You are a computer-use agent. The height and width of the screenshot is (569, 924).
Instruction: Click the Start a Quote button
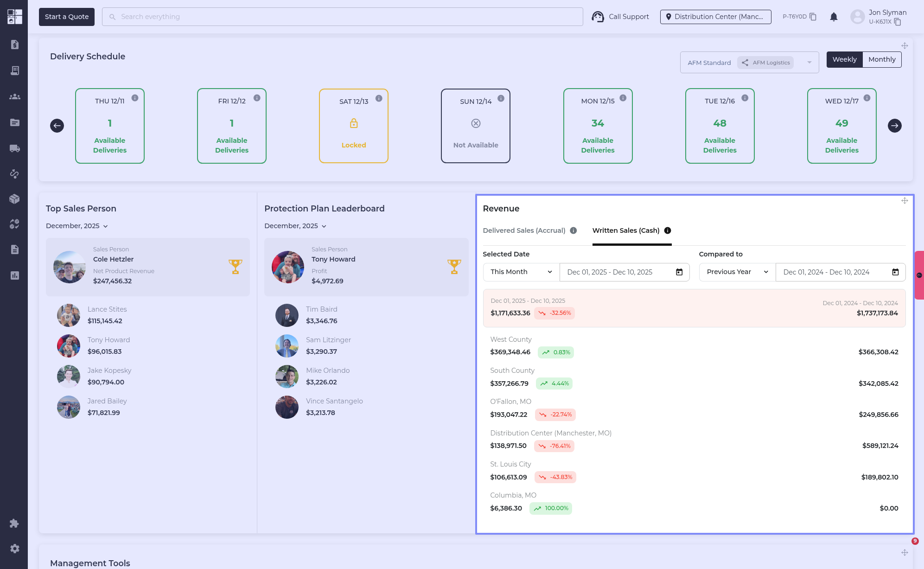click(x=67, y=17)
